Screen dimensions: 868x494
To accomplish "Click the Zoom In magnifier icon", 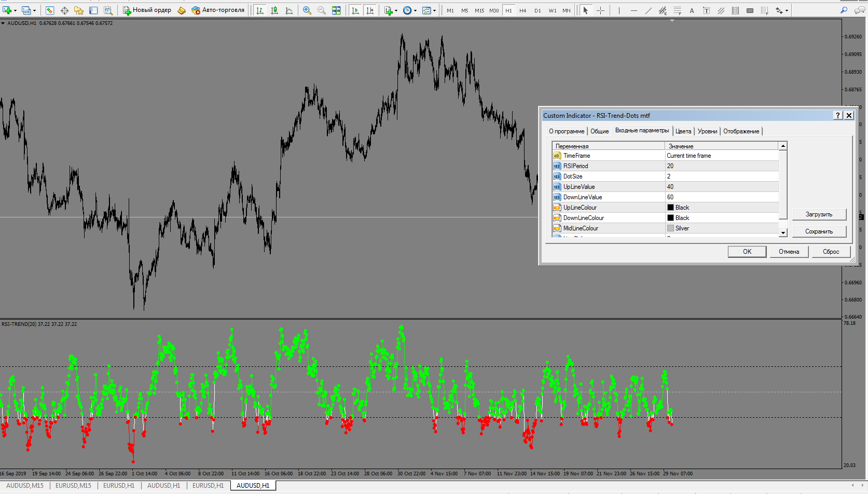I will (307, 10).
